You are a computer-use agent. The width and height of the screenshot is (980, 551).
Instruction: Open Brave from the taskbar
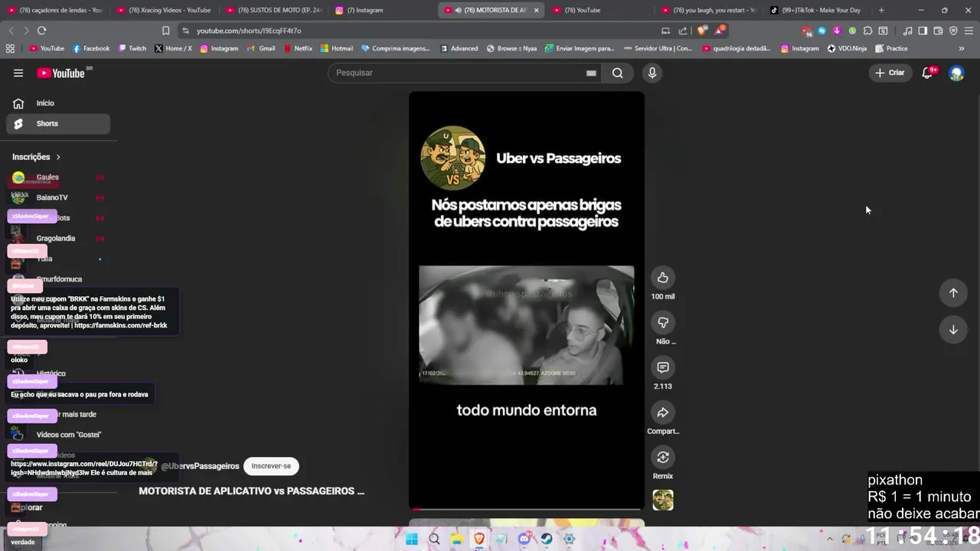point(479,539)
